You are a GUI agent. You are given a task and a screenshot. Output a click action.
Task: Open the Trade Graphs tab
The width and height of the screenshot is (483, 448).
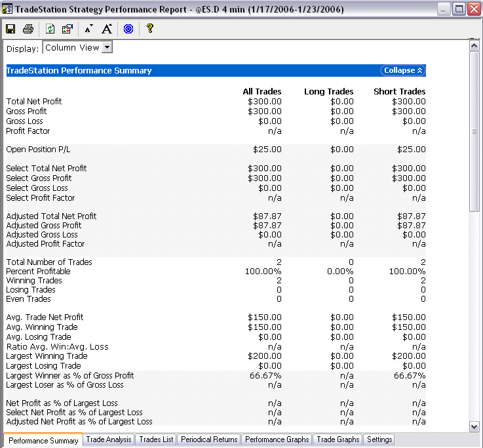[338, 439]
